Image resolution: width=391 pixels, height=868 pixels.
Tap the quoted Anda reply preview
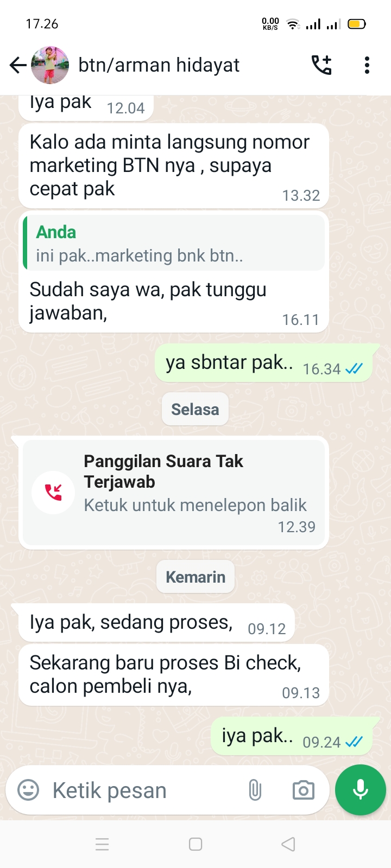coord(174,242)
